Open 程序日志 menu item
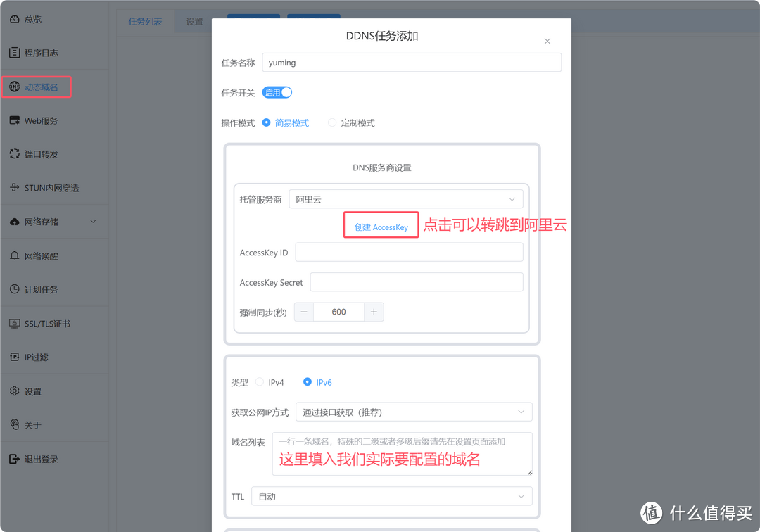The width and height of the screenshot is (760, 532). [54, 53]
